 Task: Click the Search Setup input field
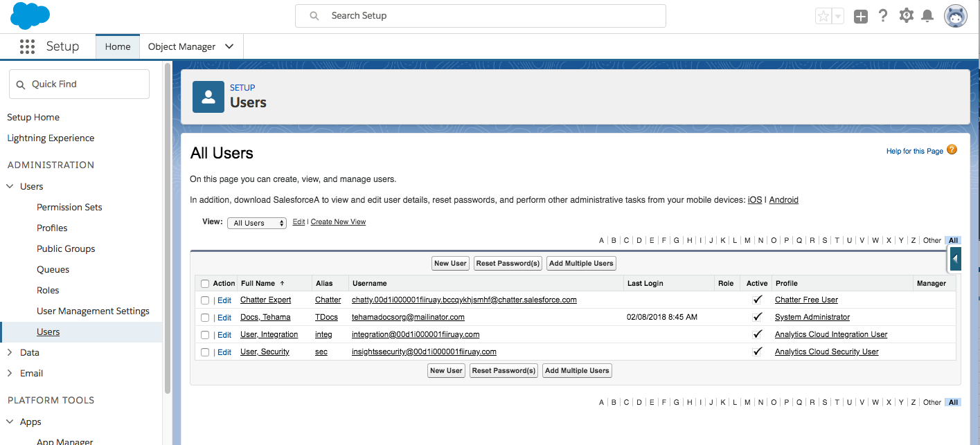(x=481, y=16)
